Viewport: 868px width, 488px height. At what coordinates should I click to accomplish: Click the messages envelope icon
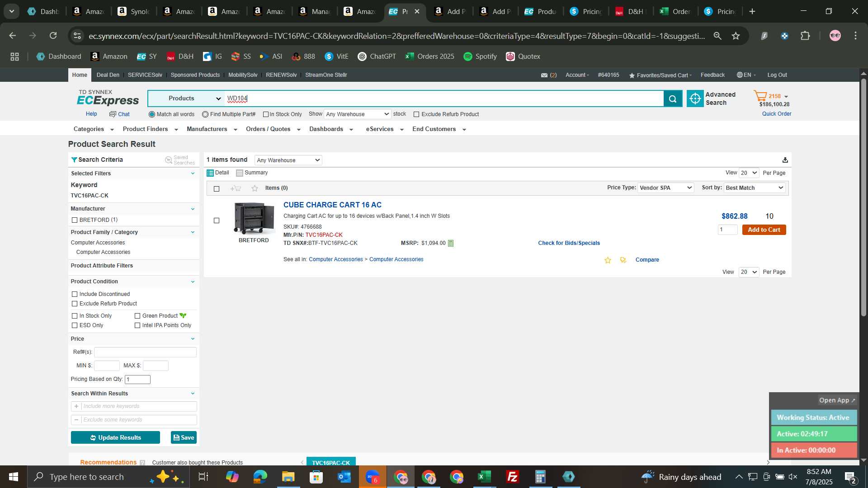click(544, 75)
